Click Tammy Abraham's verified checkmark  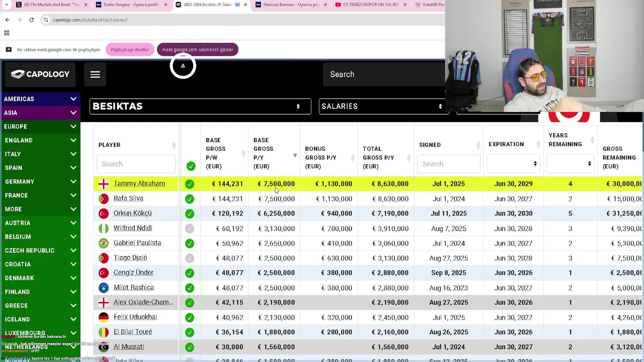click(190, 184)
